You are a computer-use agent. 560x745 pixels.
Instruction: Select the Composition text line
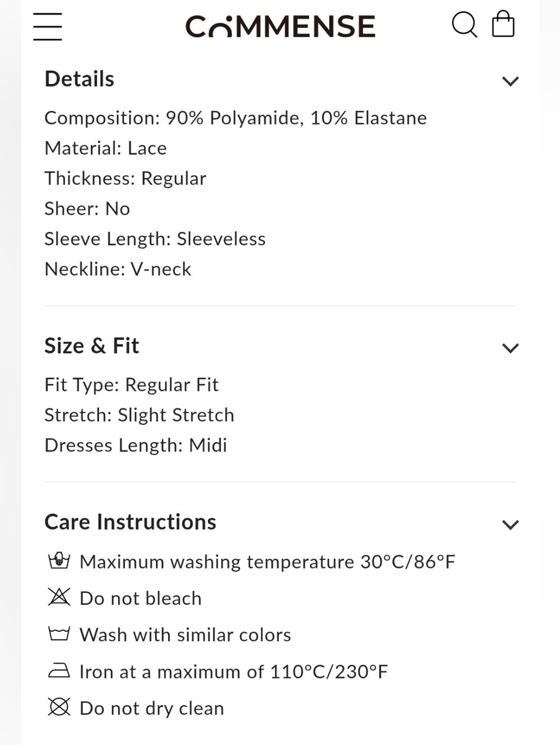click(x=236, y=118)
